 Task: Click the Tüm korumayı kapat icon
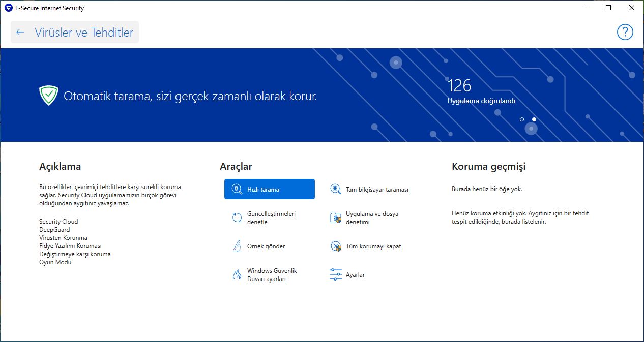pyautogui.click(x=335, y=246)
